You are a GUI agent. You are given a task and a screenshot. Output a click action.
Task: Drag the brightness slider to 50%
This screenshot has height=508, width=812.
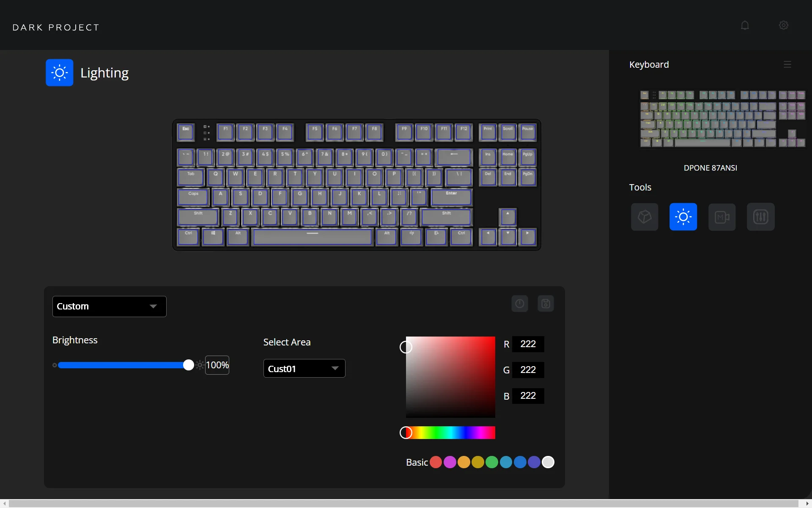123,364
